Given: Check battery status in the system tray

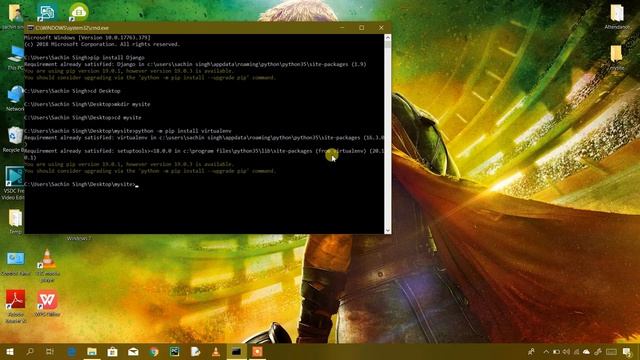Looking at the screenshot, I should [x=556, y=351].
